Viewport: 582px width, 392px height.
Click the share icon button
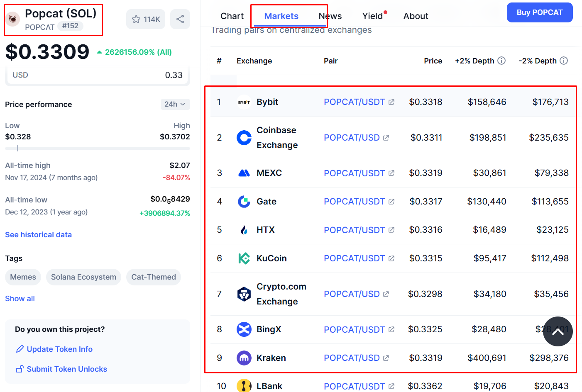click(180, 19)
